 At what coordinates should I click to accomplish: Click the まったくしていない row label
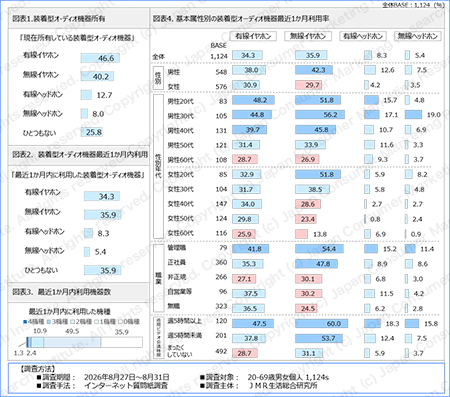[x=179, y=351]
